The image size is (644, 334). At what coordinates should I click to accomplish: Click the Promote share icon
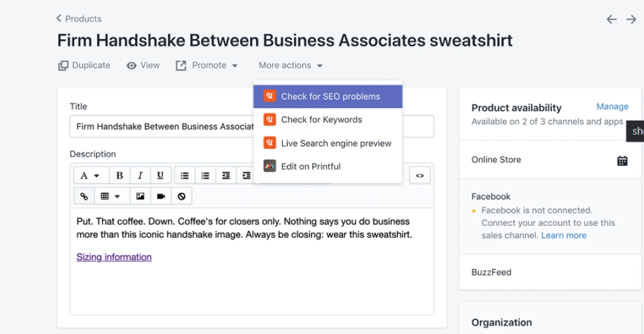(x=181, y=66)
